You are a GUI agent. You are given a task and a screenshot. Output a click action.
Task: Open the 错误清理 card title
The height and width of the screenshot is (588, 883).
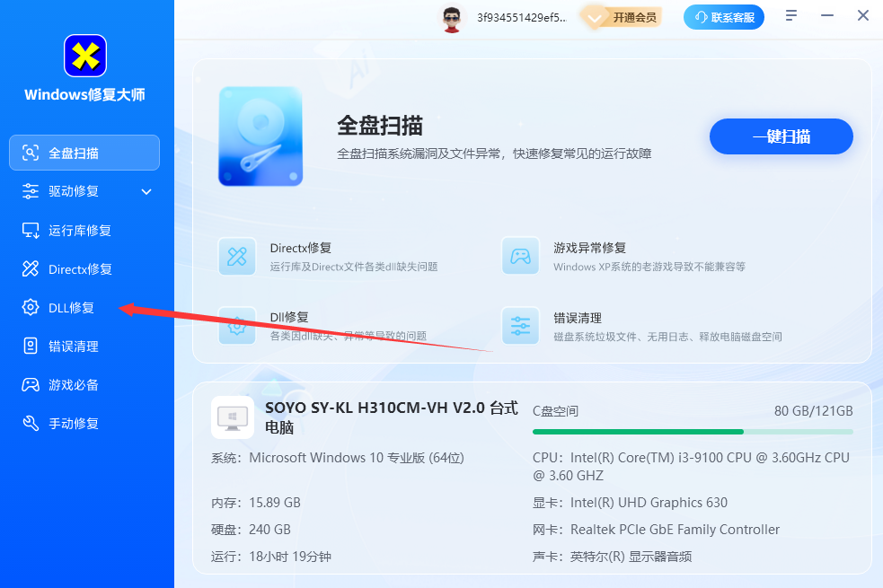[x=578, y=318]
